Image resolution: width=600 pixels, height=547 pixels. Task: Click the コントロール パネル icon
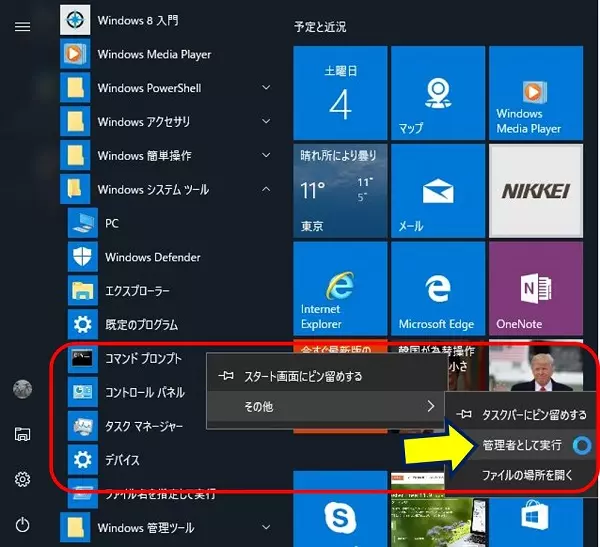(83, 392)
